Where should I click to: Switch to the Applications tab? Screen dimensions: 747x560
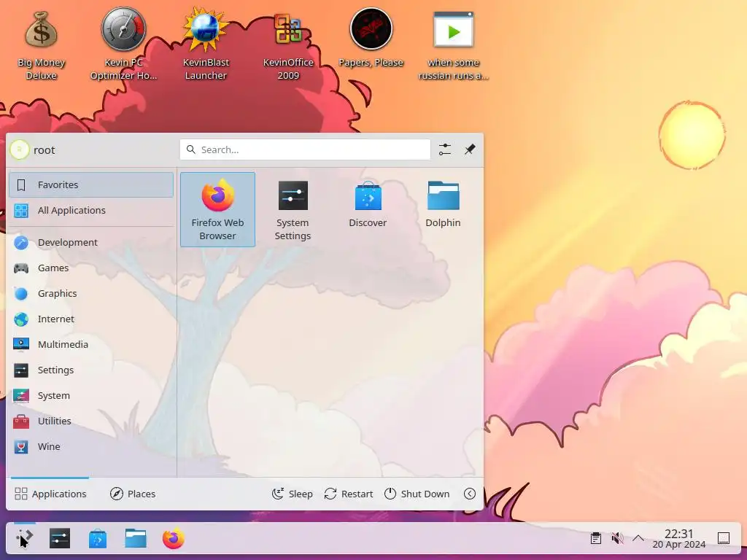(50, 494)
